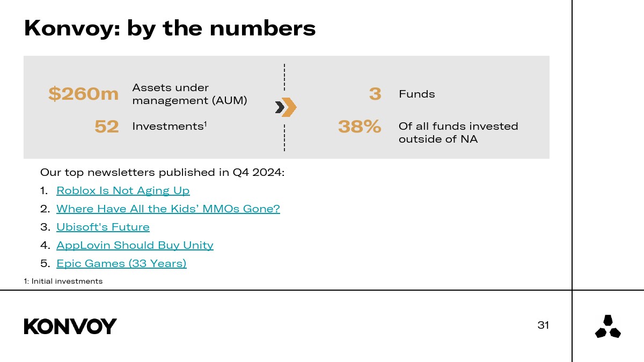Click the page number 31
The image size is (644, 362).
[543, 325]
